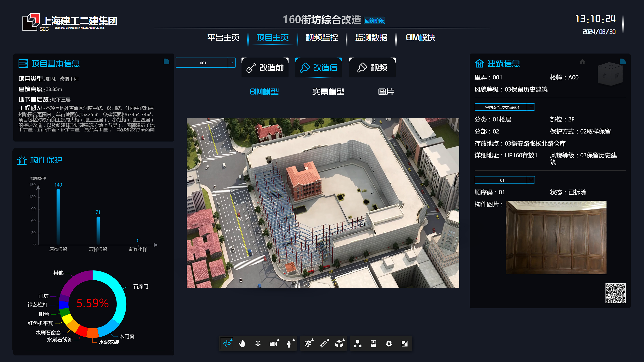This screenshot has width=644, height=362.
Task: Open viewer settings gear
Action: pyautogui.click(x=389, y=344)
